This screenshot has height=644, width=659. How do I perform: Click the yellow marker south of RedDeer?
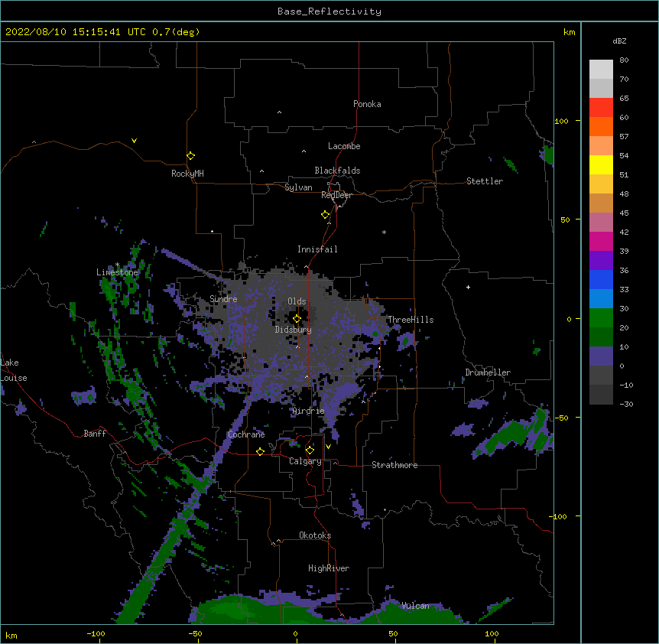coord(326,215)
